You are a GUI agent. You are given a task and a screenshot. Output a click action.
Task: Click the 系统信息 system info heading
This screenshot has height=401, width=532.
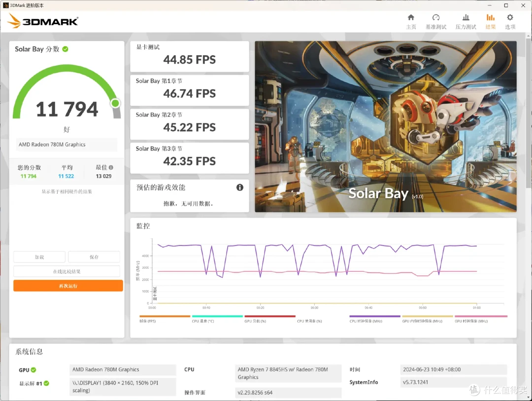[29, 351]
